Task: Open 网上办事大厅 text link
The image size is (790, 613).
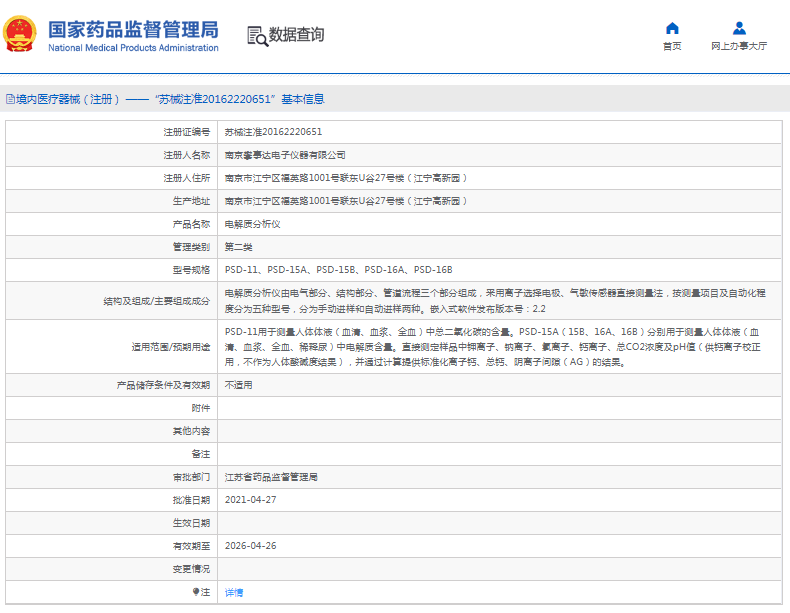Action: 739,46
